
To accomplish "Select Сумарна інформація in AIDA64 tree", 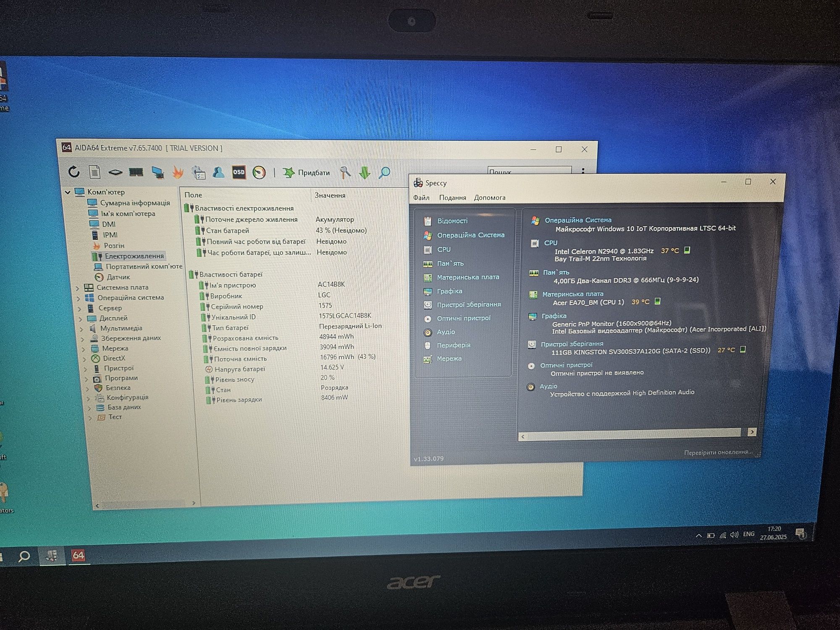I will pos(135,203).
